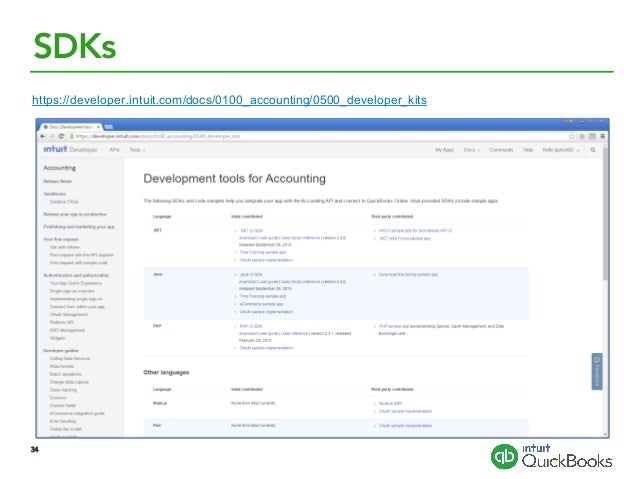Open the Help nav item

point(528,150)
